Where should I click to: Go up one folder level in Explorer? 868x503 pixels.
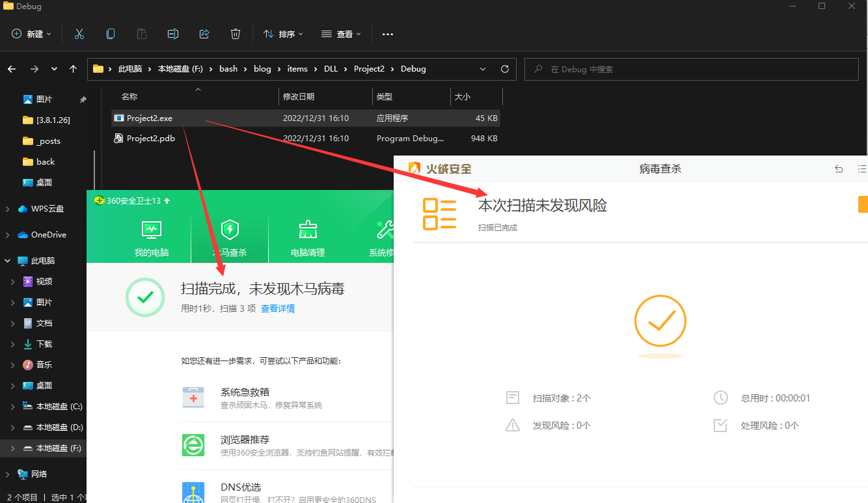(74, 69)
